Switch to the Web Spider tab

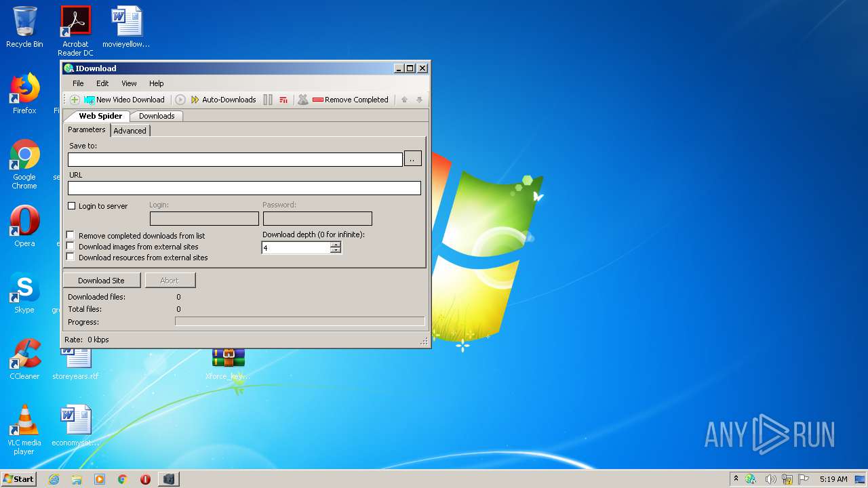pyautogui.click(x=100, y=116)
